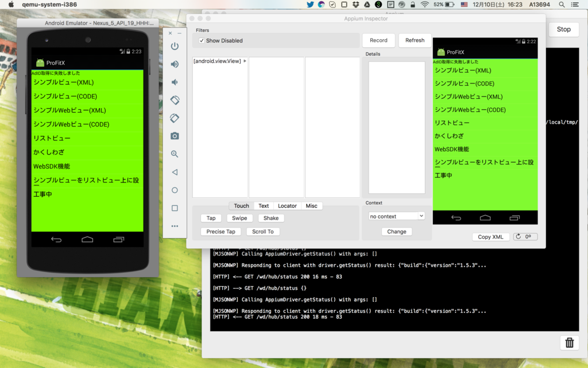Expand the android.view.View tree node
Screen dimensions: 588x368
click(245, 61)
